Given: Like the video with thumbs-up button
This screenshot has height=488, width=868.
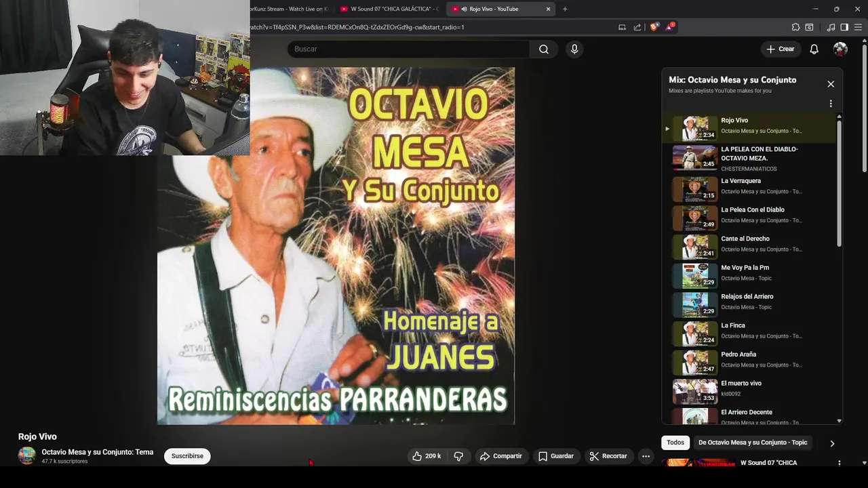Looking at the screenshot, I should 427,456.
